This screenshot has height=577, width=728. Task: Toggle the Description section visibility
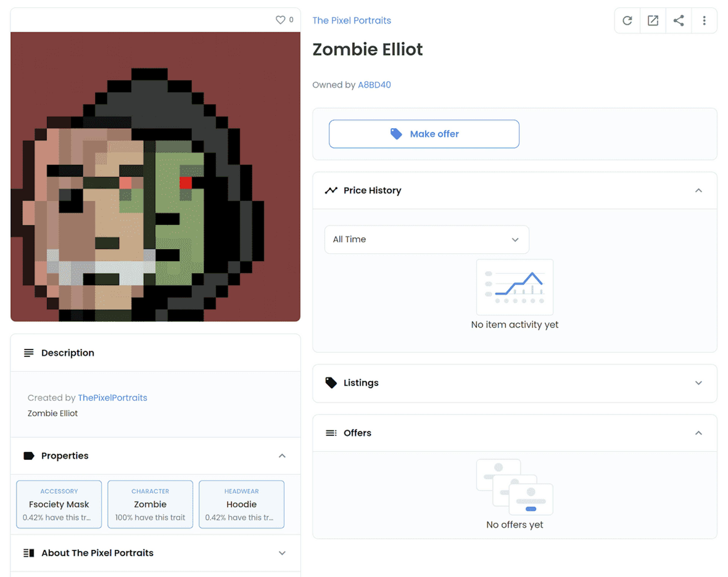tap(156, 353)
